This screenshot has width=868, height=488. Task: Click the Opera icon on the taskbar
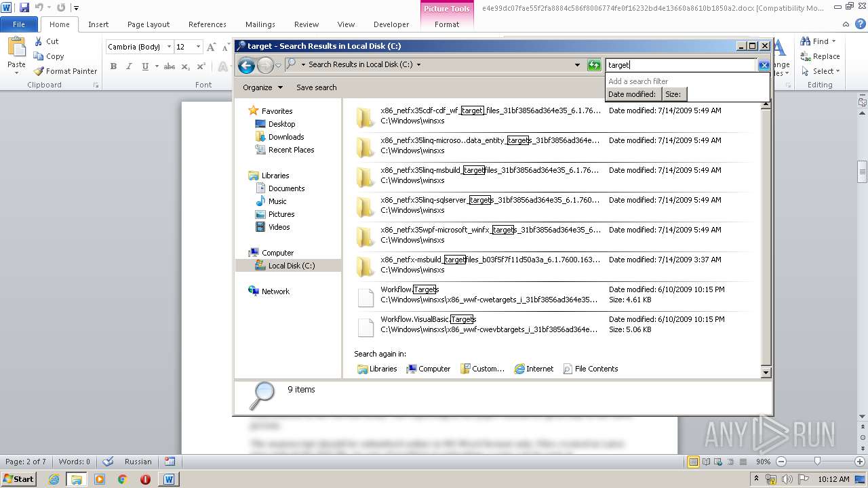coord(145,479)
